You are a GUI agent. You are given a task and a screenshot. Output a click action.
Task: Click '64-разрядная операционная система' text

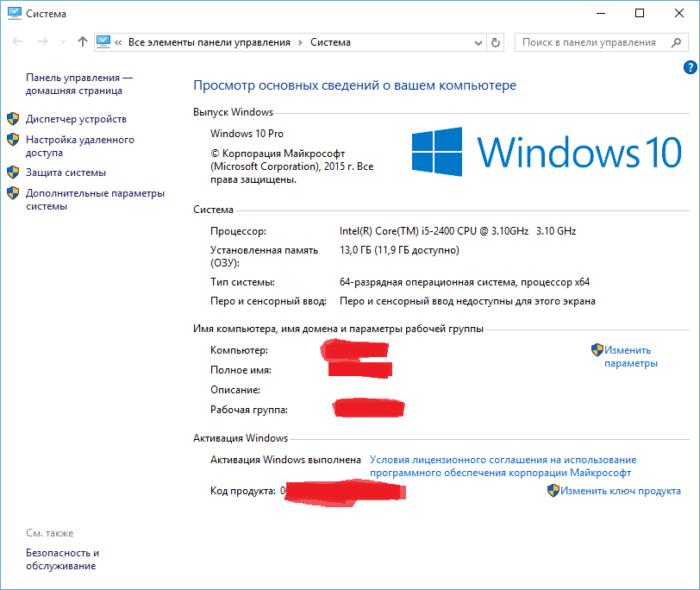pyautogui.click(x=428, y=282)
